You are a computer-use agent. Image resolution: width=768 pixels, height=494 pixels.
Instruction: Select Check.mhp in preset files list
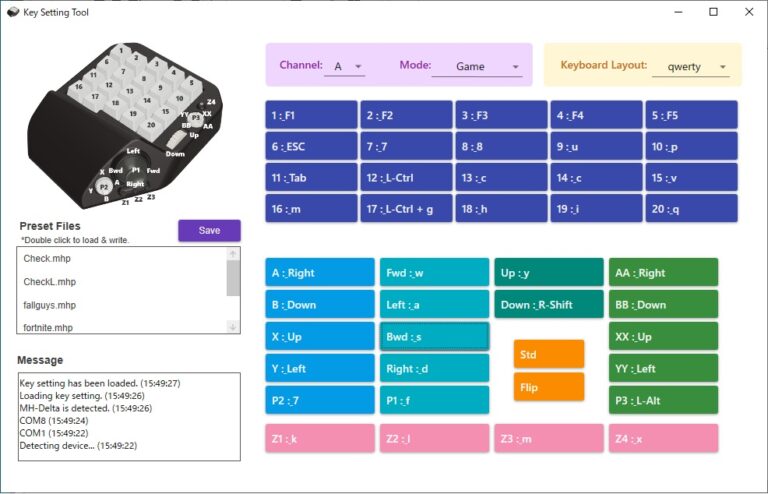(121, 258)
